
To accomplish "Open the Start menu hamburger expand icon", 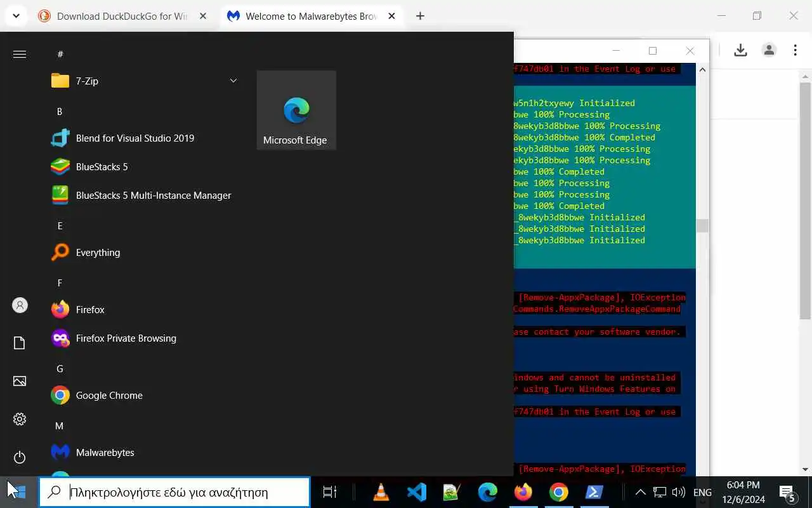I will click(20, 54).
